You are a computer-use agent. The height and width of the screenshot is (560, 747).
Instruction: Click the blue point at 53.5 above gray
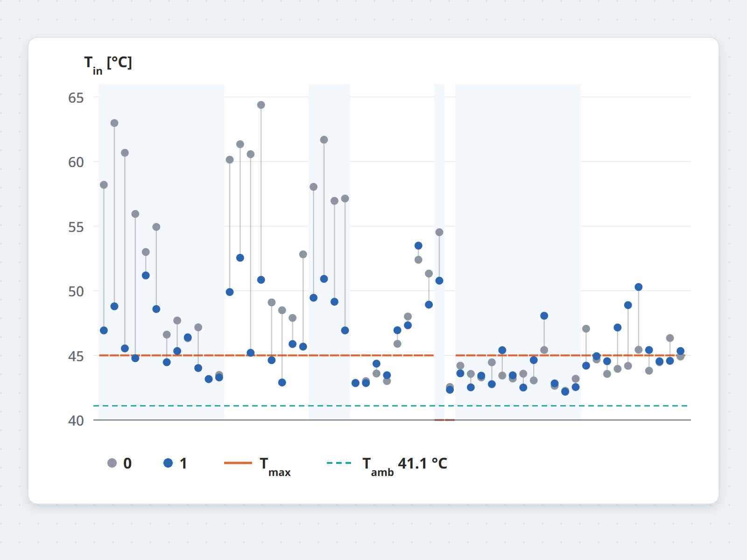(418, 245)
